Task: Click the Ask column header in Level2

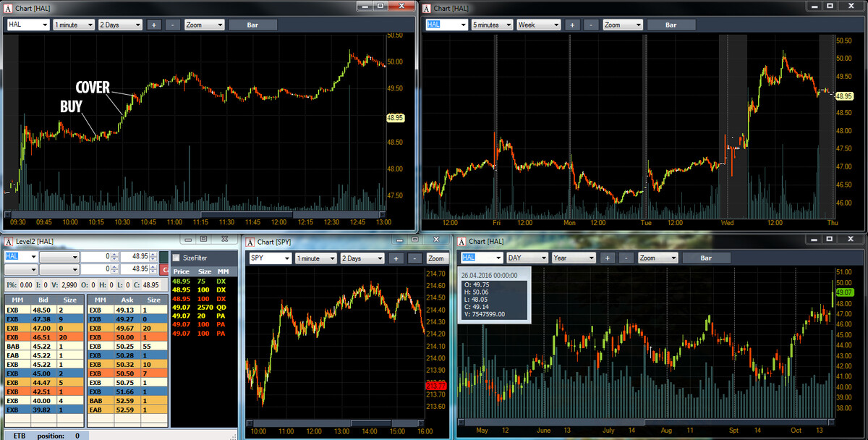Action: (x=126, y=300)
